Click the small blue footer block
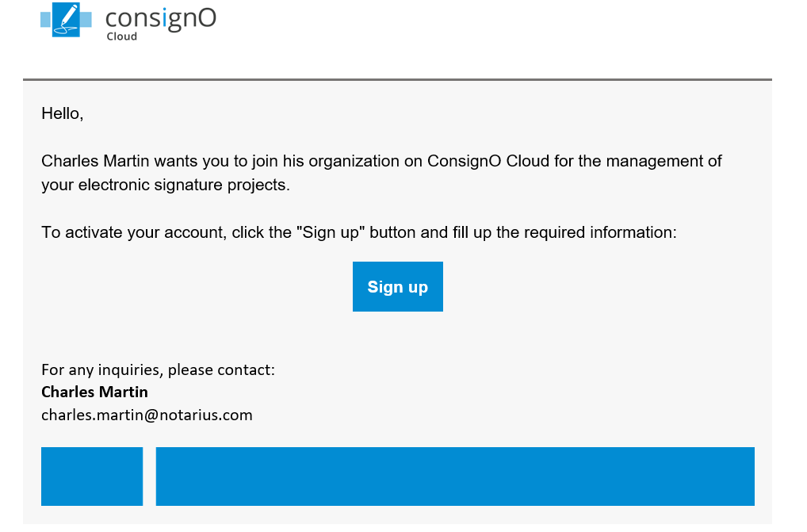This screenshot has height=532, width=807. pyautogui.click(x=92, y=476)
